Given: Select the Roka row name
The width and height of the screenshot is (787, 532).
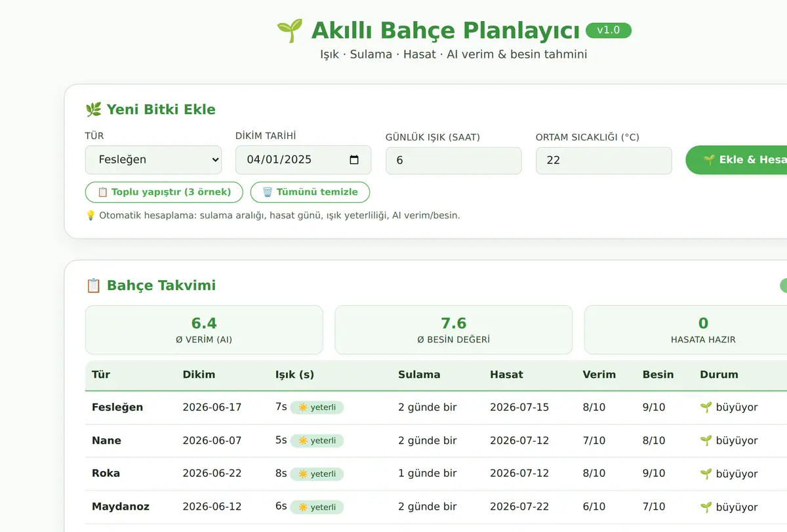Looking at the screenshot, I should pyautogui.click(x=106, y=473).
